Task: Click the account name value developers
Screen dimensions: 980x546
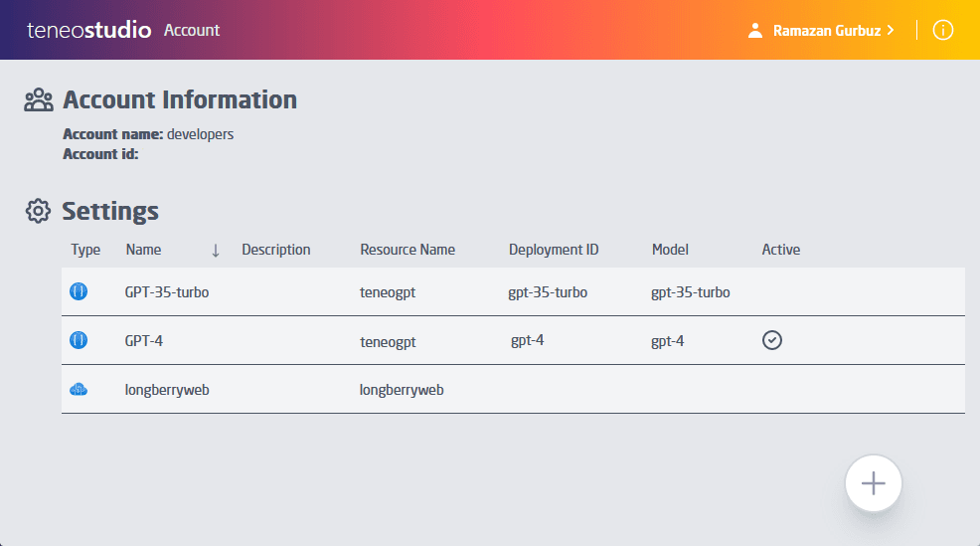Action: point(200,134)
